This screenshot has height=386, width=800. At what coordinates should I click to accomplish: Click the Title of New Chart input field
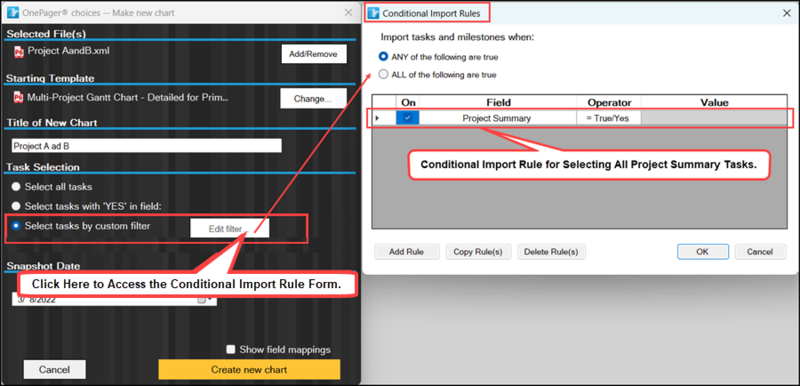coord(146,146)
